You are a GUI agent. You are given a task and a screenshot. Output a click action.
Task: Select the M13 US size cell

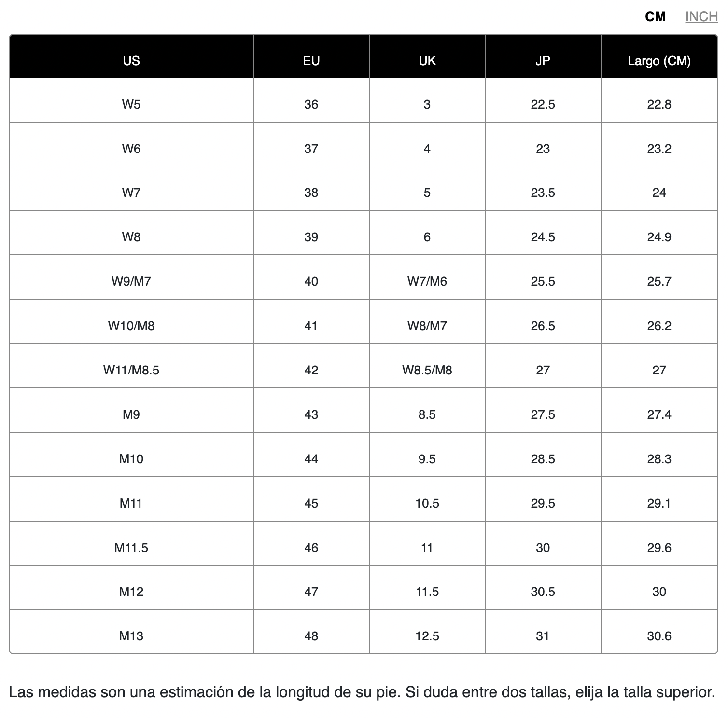(x=131, y=636)
